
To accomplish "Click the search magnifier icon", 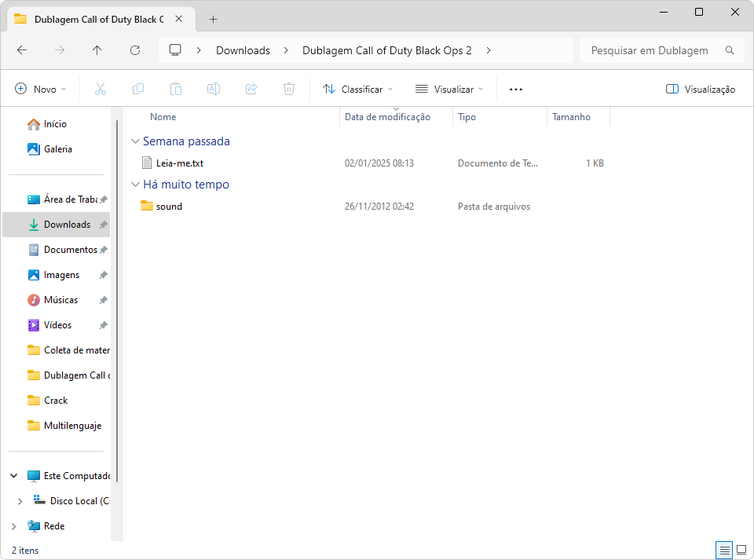I will [730, 50].
